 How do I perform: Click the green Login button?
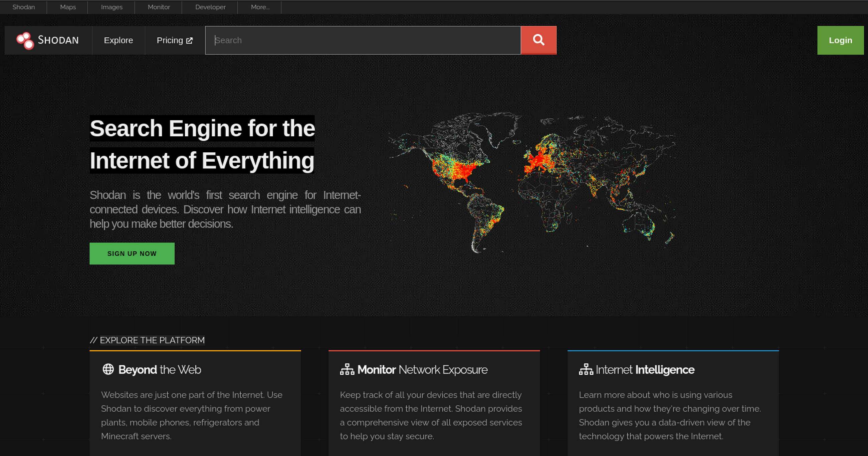pyautogui.click(x=840, y=40)
